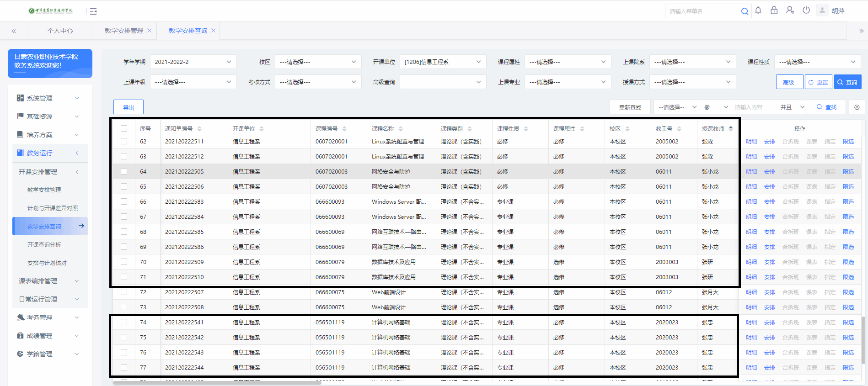Open 开课查询分析 menu item
This screenshot has width=868, height=386.
coord(44,245)
